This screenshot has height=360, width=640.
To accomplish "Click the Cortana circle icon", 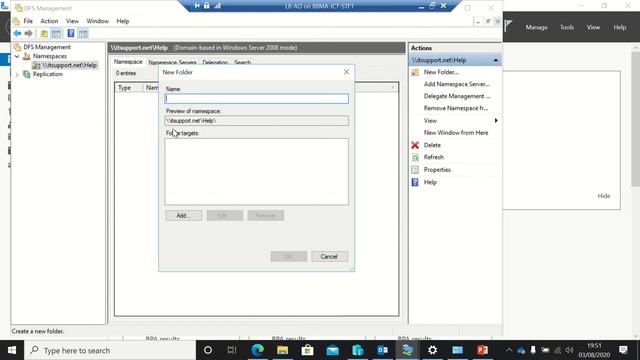I will 208,350.
